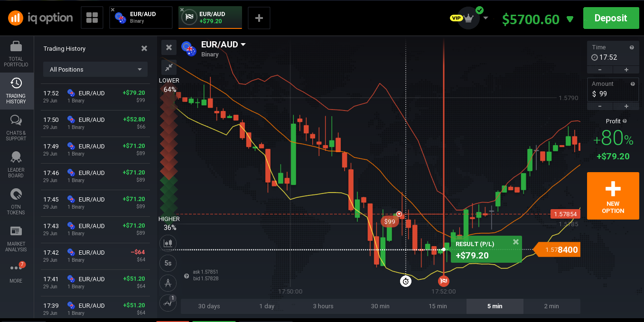The image size is (644, 322).
Task: Open Market Analysis from the sidebar
Action: point(16,239)
